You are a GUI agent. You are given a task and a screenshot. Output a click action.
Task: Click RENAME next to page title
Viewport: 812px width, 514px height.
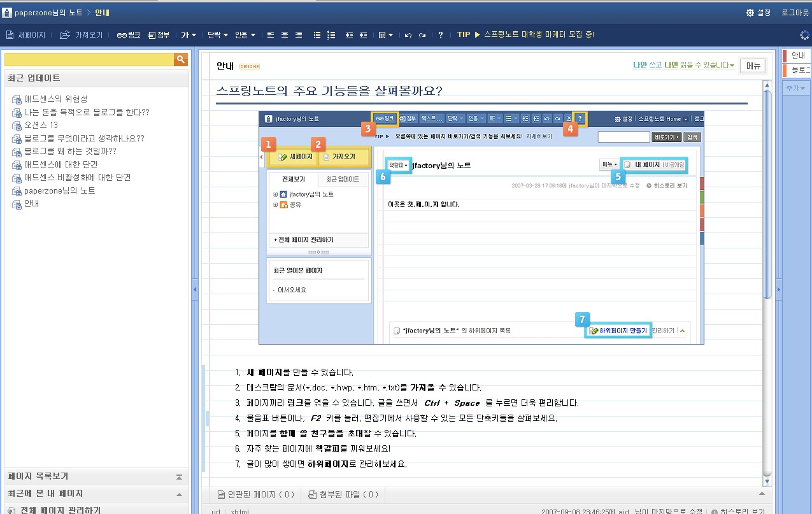250,66
